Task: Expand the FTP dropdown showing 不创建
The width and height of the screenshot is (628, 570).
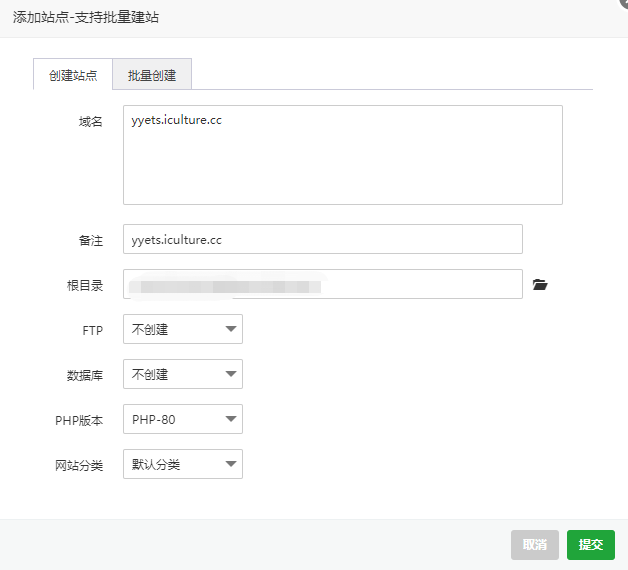Action: coord(182,329)
